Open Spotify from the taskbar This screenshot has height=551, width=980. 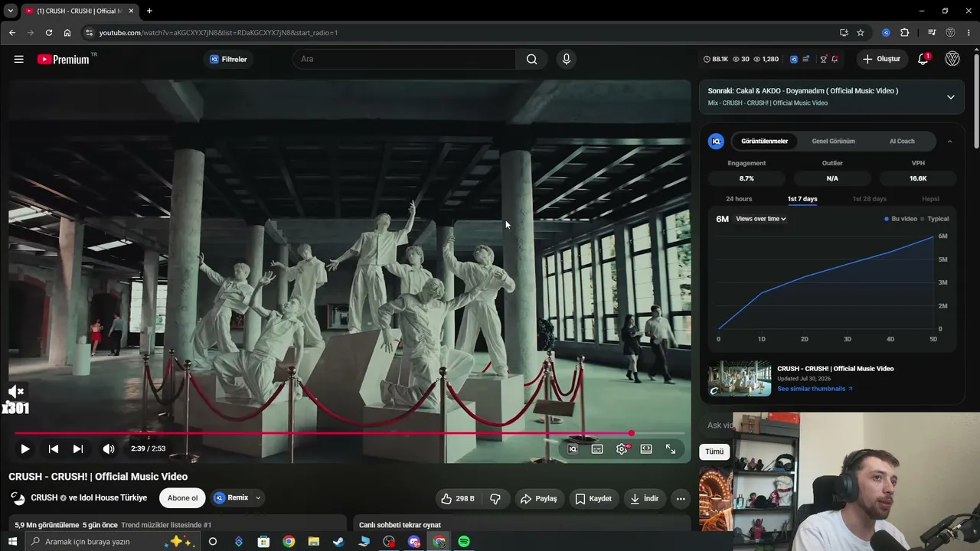coord(464,542)
